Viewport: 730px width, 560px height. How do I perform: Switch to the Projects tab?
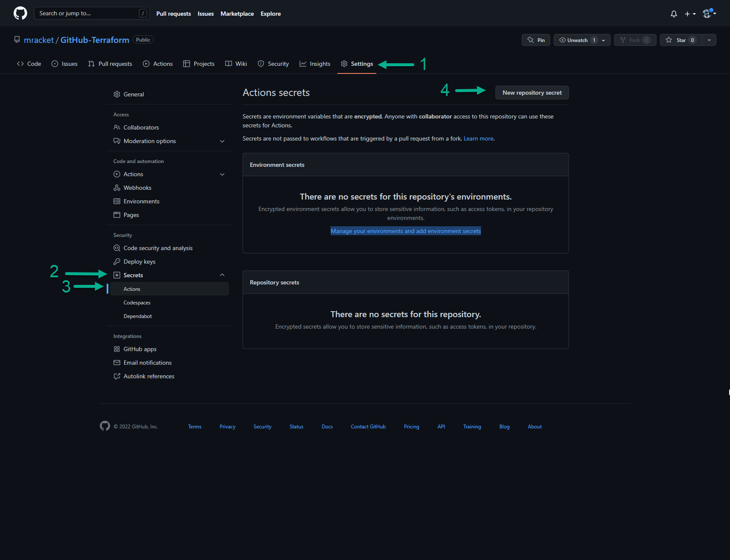(x=199, y=64)
